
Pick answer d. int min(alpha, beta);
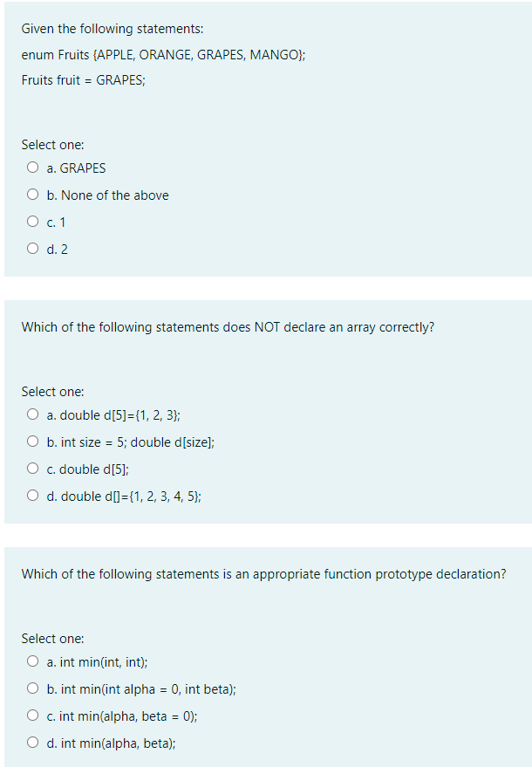pyautogui.click(x=32, y=742)
